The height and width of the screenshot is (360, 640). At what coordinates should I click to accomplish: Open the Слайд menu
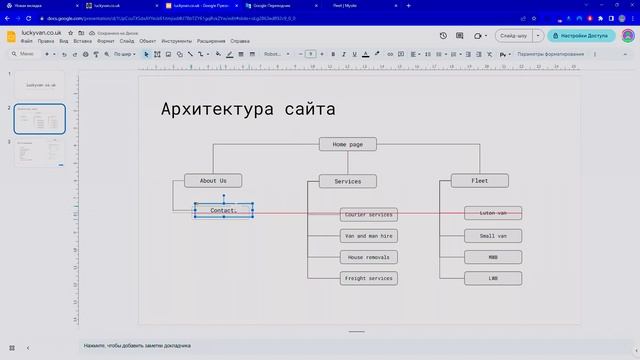127,41
